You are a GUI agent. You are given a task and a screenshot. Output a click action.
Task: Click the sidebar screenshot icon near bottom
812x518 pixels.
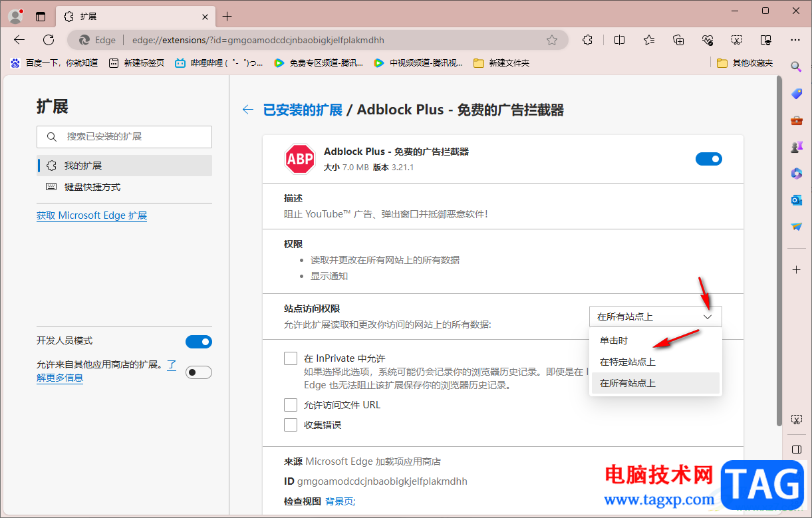tap(796, 420)
